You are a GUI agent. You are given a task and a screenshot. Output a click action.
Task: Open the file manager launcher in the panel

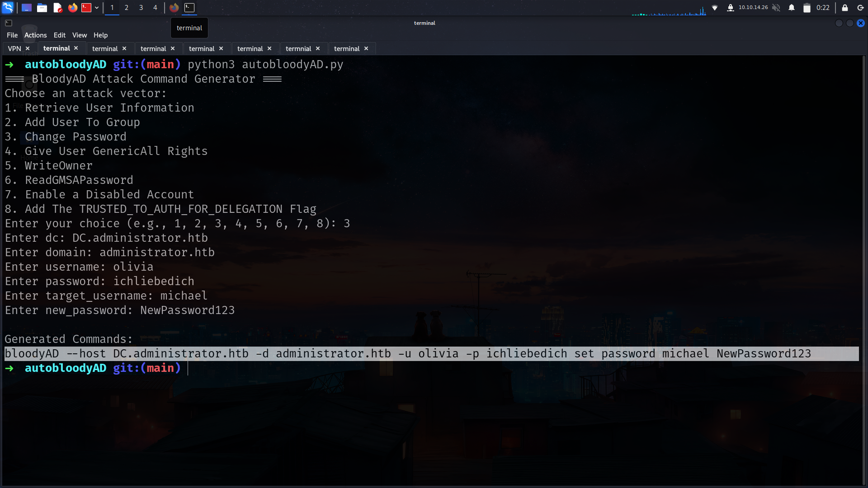point(42,8)
